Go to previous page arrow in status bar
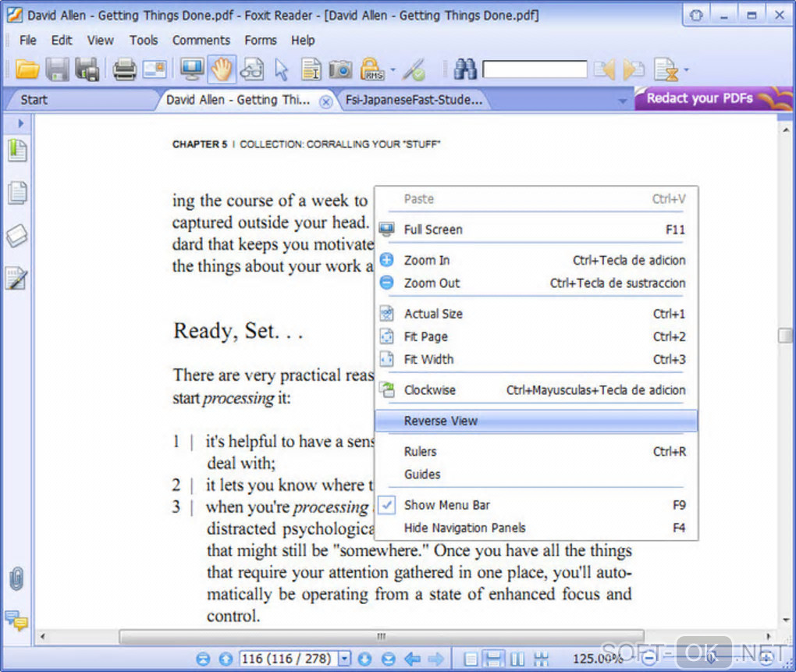Viewport: 796px width, 672px height. pos(226,659)
